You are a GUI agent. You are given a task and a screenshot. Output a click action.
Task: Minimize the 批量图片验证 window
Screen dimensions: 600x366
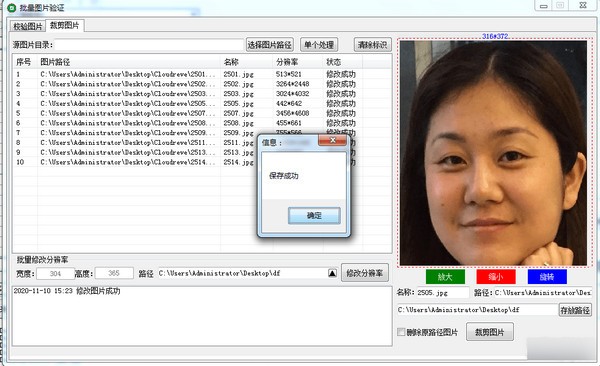pos(543,6)
